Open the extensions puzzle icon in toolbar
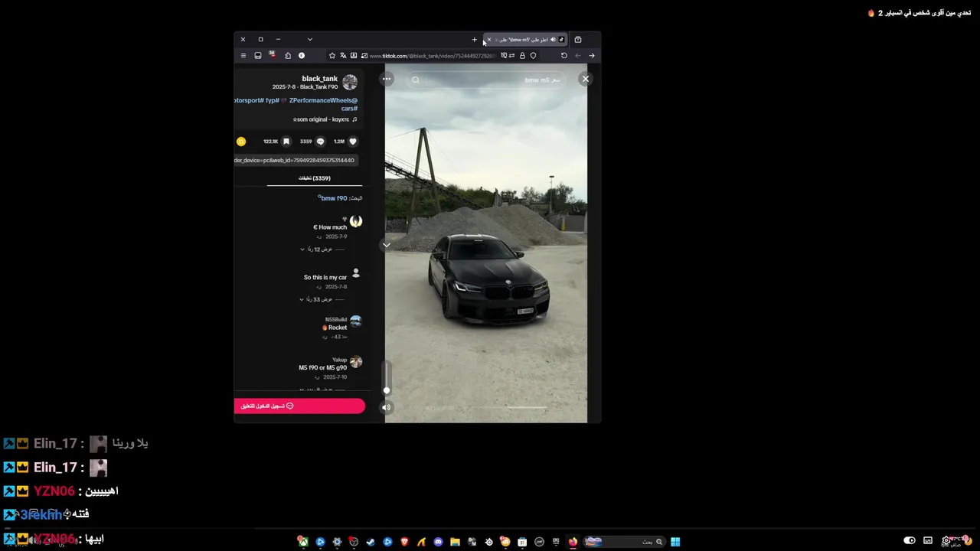The height and width of the screenshot is (551, 980). click(288, 55)
